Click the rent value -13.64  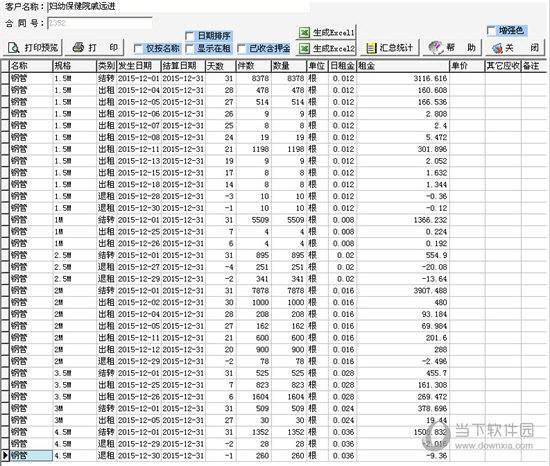pyautogui.click(x=435, y=279)
